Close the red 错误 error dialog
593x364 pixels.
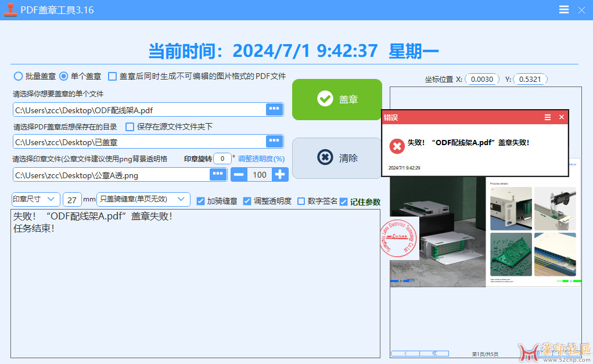(x=561, y=117)
